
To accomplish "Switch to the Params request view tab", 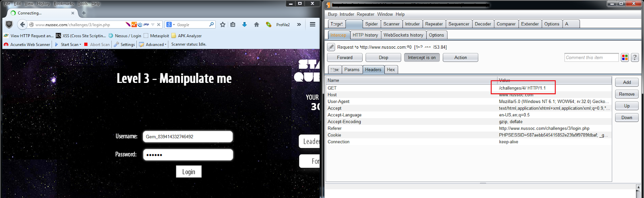I will pyautogui.click(x=352, y=70).
